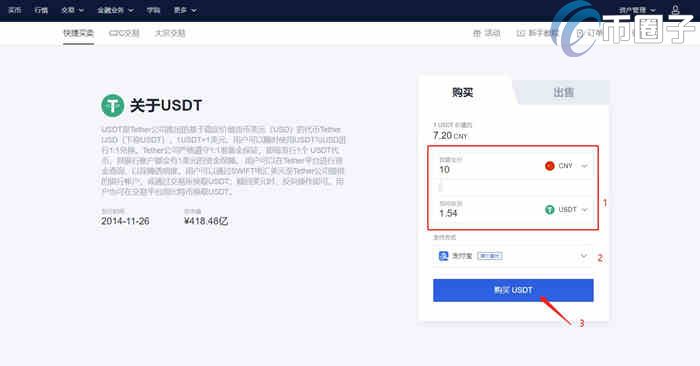Expand the 资产管理 dropdown
The height and width of the screenshot is (366, 700).
[637, 10]
